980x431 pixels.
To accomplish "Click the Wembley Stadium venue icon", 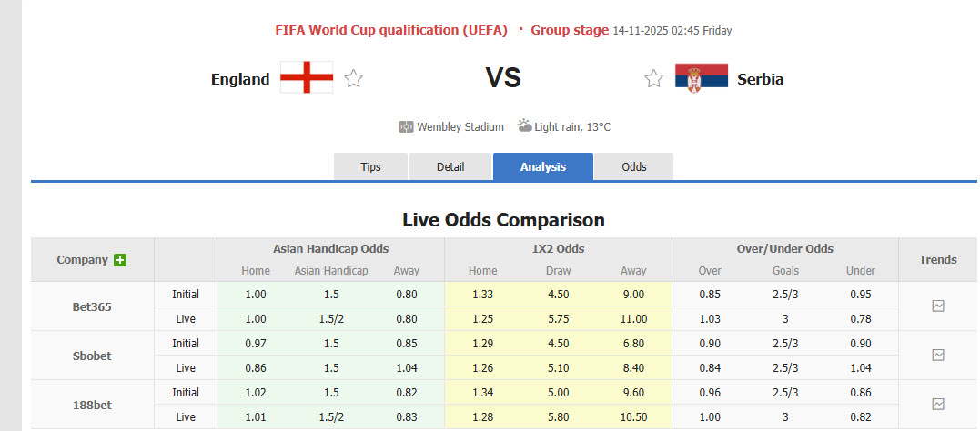I will (406, 126).
